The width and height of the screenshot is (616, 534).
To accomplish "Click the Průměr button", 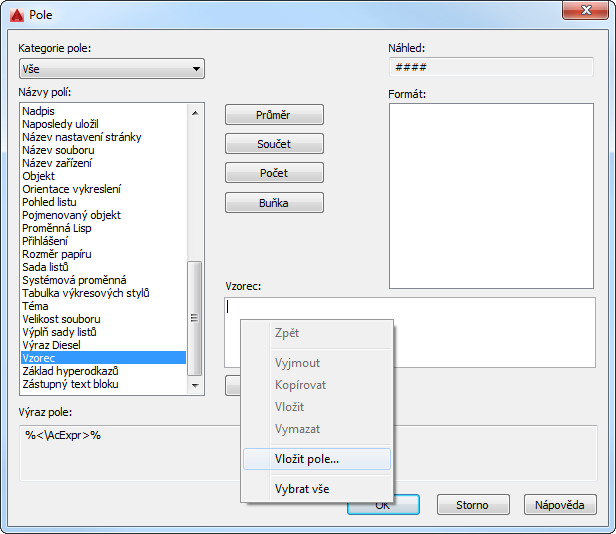I will point(274,115).
